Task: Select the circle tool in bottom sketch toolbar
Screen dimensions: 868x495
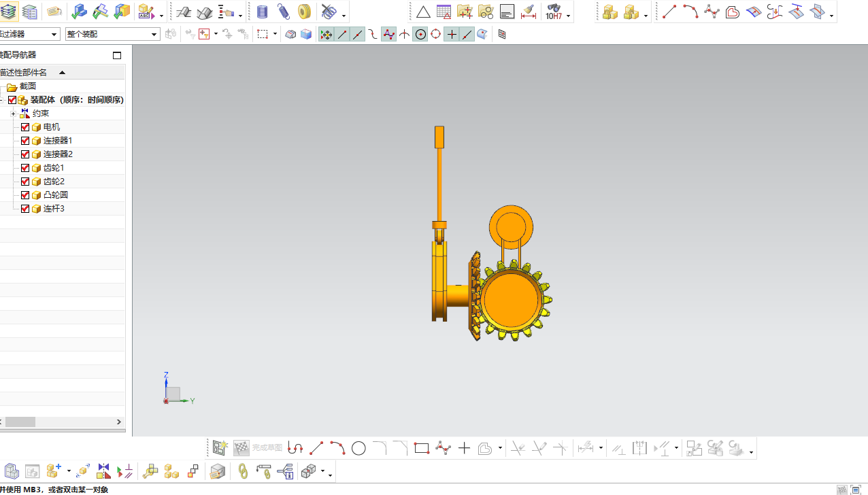Action: click(x=358, y=448)
